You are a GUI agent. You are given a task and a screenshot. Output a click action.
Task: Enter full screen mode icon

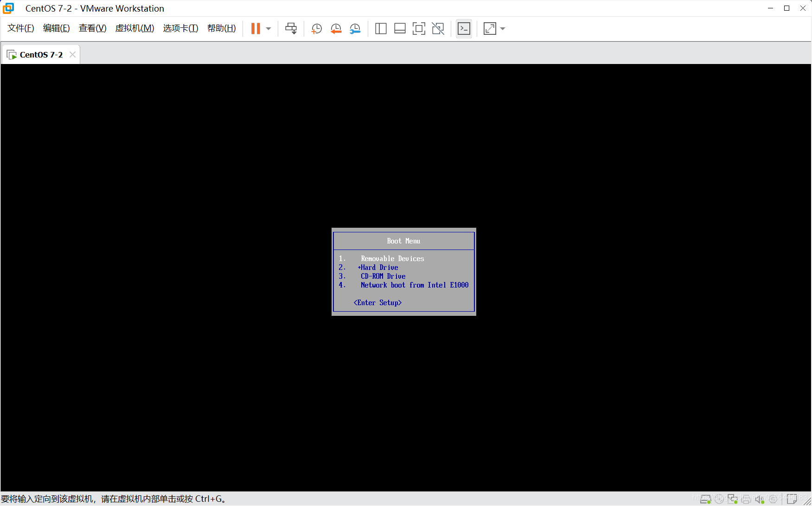[419, 29]
